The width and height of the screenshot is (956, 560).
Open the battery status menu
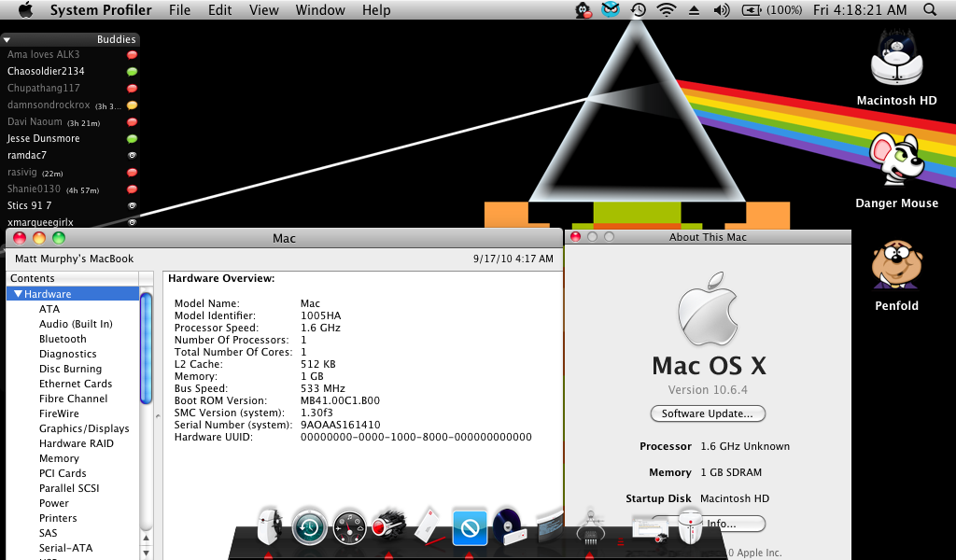pos(771,9)
